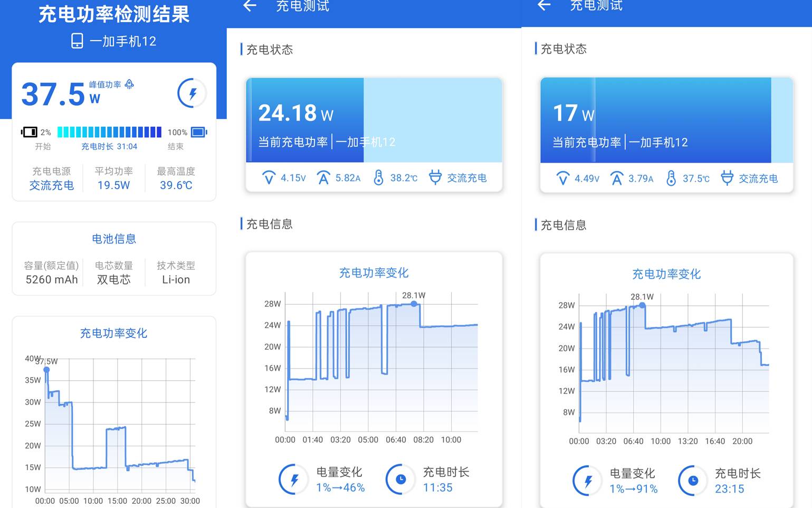
Task: Tap back arrow in right charging test screen
Action: coord(544,5)
